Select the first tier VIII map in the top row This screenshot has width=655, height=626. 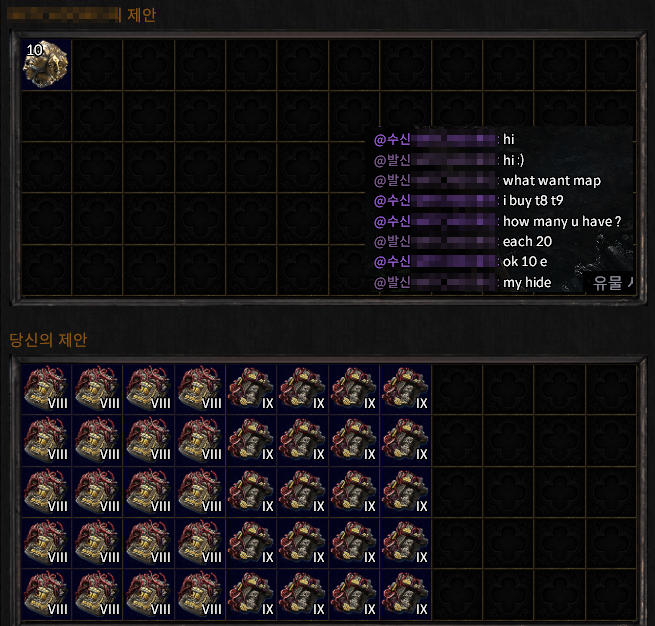tap(46, 388)
